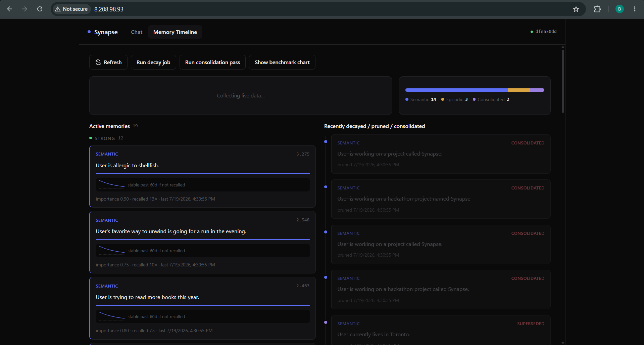Select the Memory Timeline tab
The height and width of the screenshot is (345, 644).
pyautogui.click(x=175, y=32)
